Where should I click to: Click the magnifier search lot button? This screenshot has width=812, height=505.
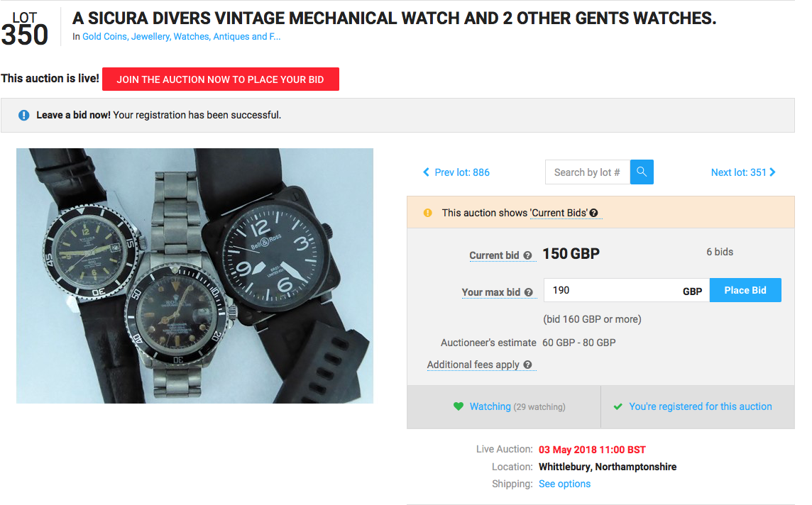click(x=642, y=172)
